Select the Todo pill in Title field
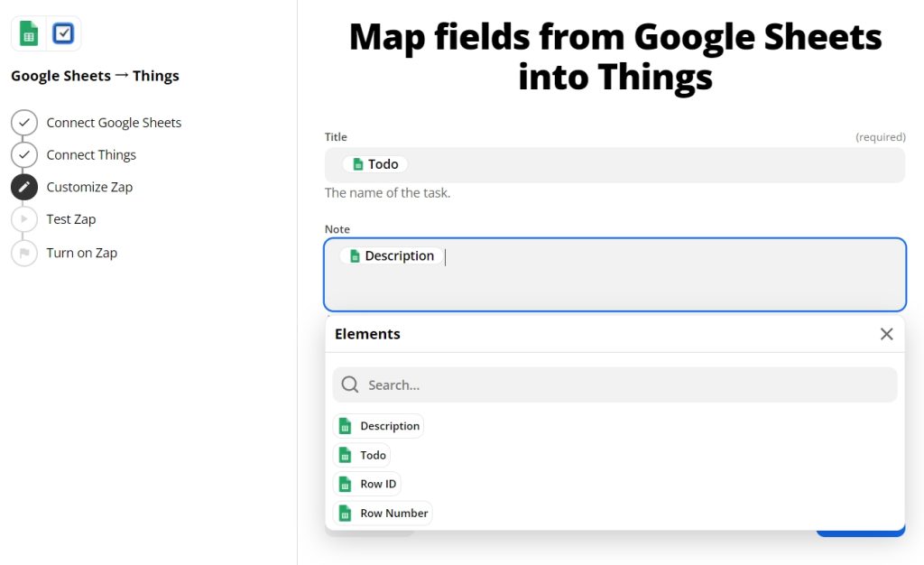Image resolution: width=924 pixels, height=565 pixels. (374, 164)
